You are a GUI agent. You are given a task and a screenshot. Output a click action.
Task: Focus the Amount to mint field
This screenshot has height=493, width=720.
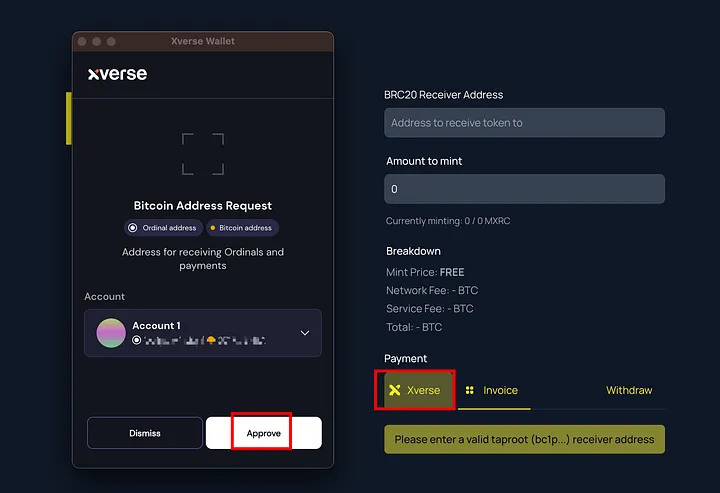click(524, 189)
